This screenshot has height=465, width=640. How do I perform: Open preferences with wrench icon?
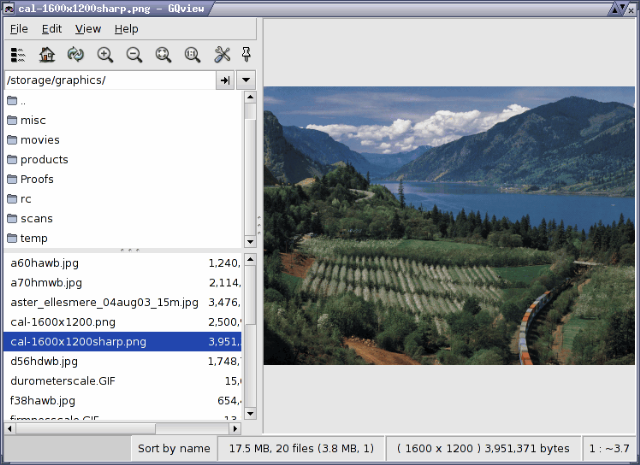(x=222, y=55)
